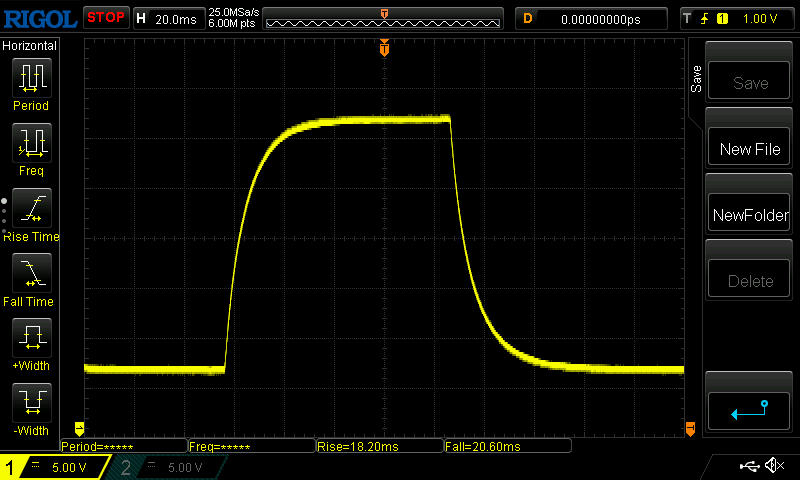Screen dimensions: 800x480
Task: Click the NewFolder button
Action: 749,213
